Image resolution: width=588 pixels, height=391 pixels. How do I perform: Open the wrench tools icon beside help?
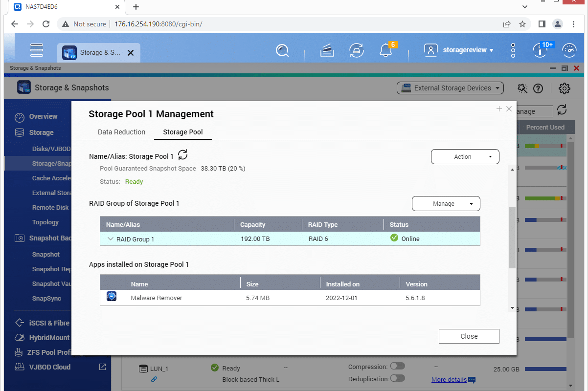click(522, 88)
